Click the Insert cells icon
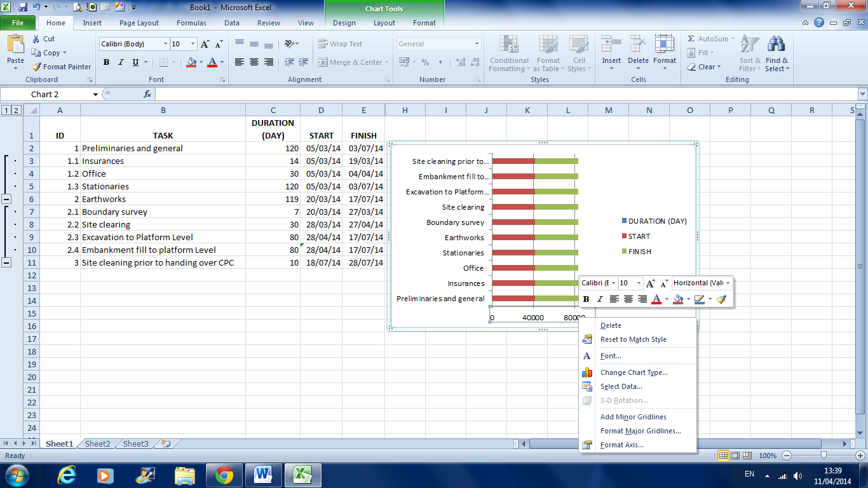 (611, 44)
